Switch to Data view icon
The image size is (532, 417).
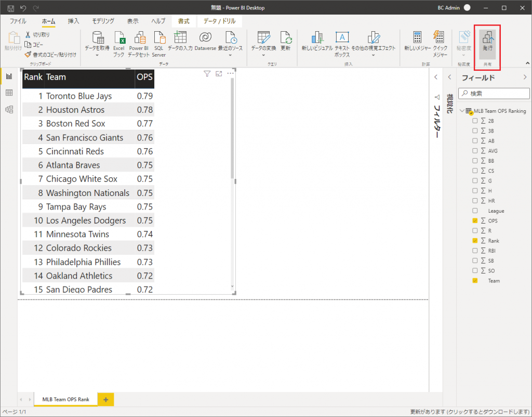pyautogui.click(x=9, y=93)
